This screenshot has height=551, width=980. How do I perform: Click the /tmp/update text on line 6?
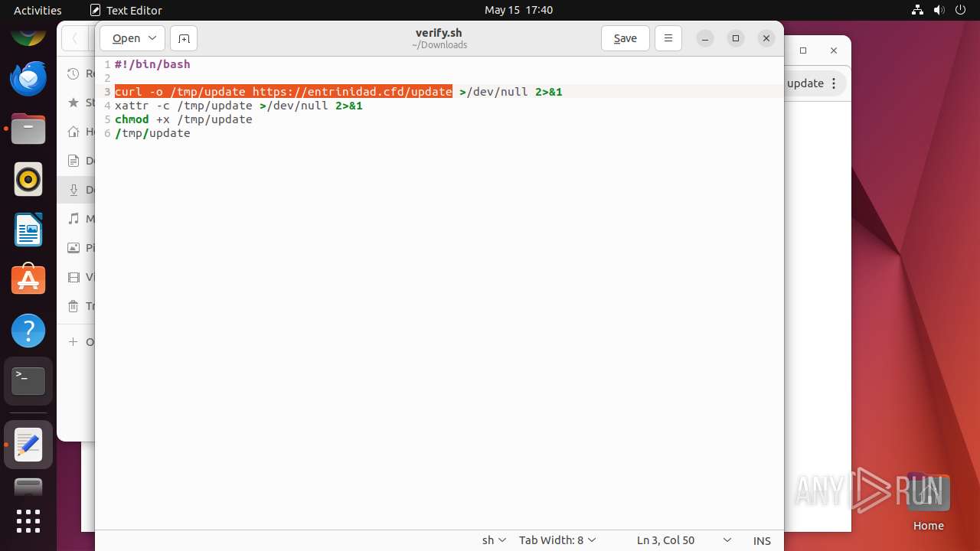coord(152,133)
